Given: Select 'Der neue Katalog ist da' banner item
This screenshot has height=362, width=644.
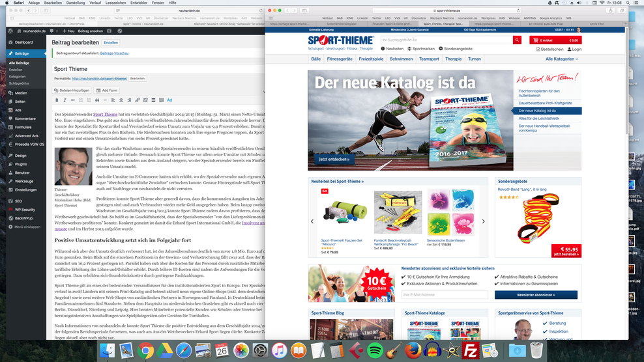Looking at the screenshot, I should point(548,111).
